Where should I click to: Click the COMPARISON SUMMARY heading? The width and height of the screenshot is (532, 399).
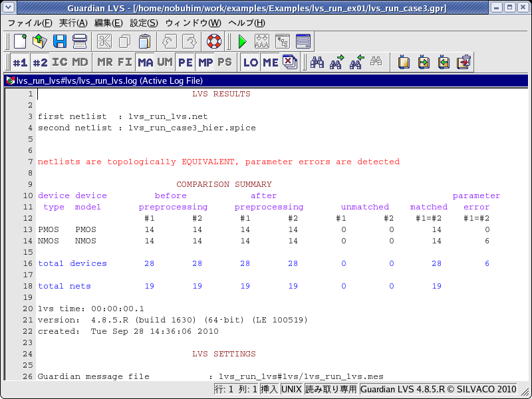click(x=224, y=184)
